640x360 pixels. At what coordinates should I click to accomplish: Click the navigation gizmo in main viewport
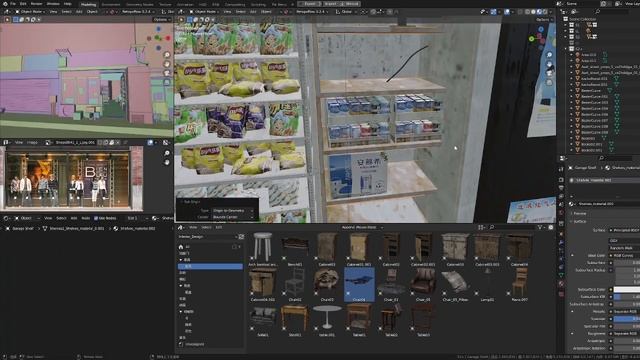tap(539, 38)
